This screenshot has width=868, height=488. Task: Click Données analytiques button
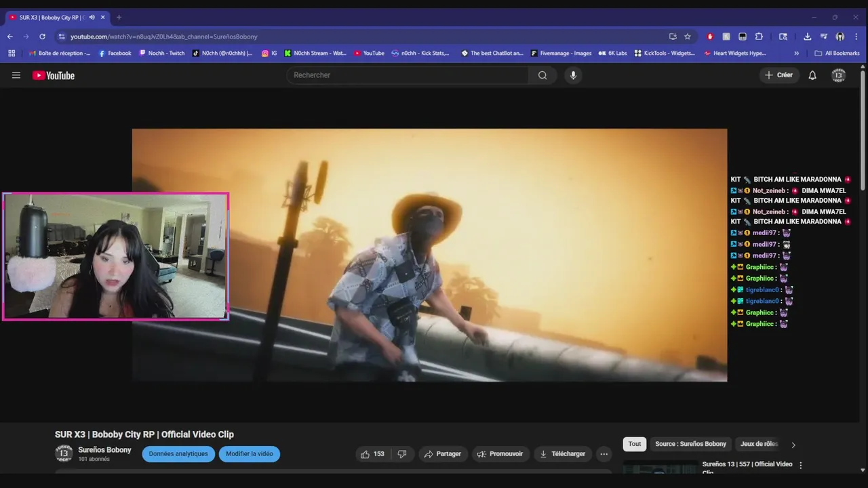(178, 454)
